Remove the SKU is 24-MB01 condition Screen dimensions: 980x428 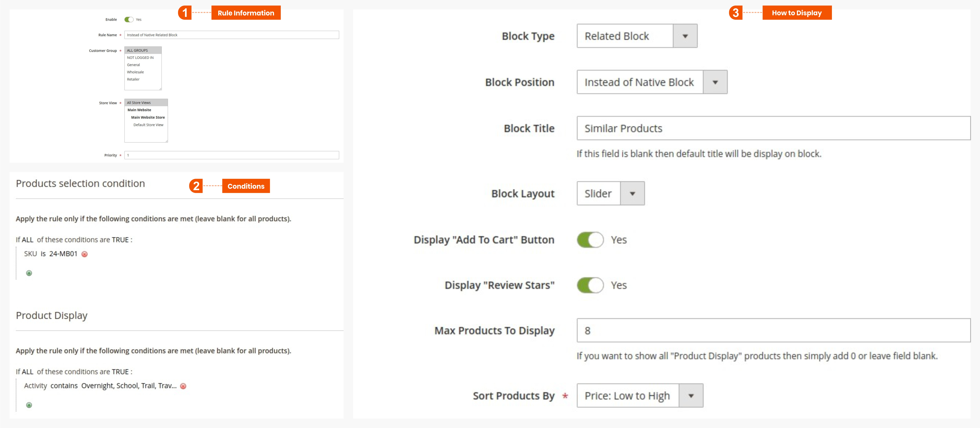coord(84,254)
